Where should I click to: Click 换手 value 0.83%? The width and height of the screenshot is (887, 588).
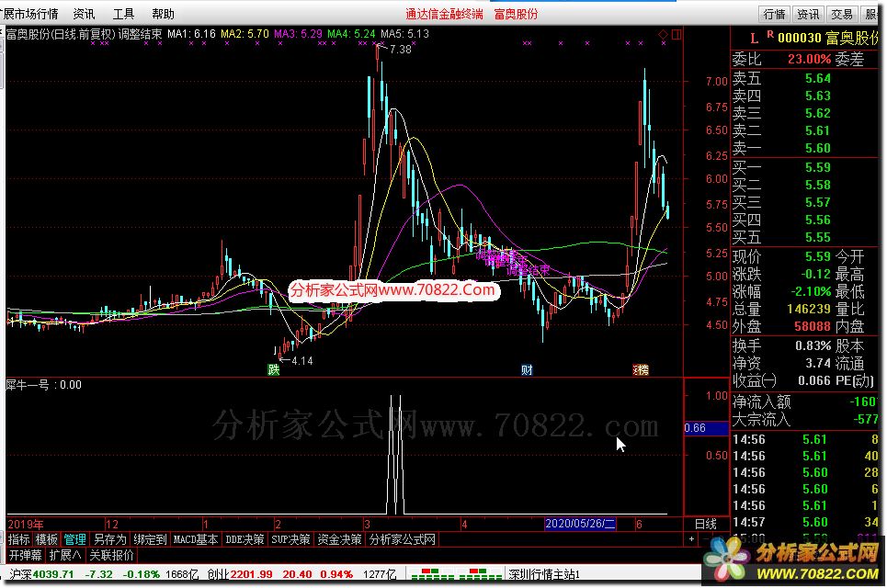813,345
